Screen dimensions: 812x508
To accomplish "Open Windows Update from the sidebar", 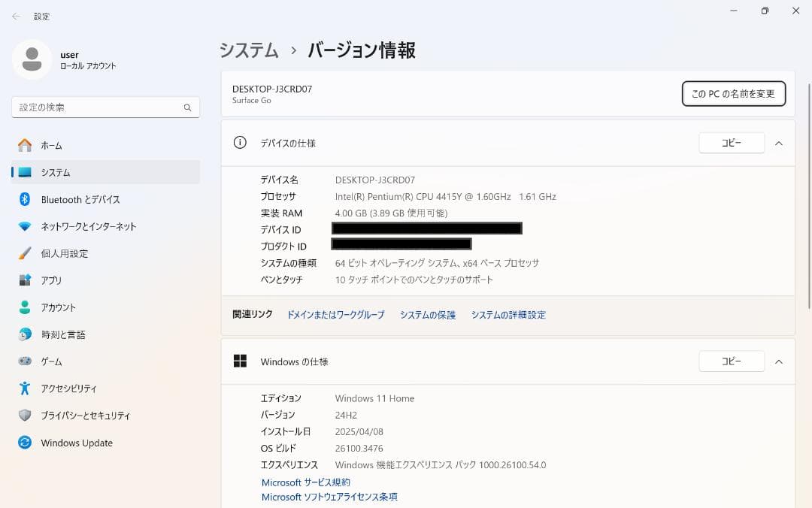I will coord(77,443).
